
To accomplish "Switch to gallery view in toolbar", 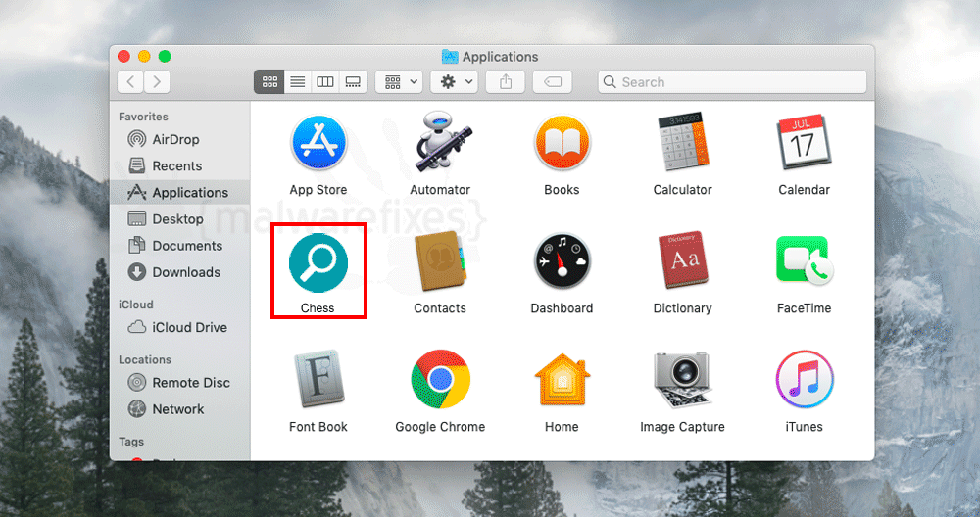I will click(x=353, y=82).
